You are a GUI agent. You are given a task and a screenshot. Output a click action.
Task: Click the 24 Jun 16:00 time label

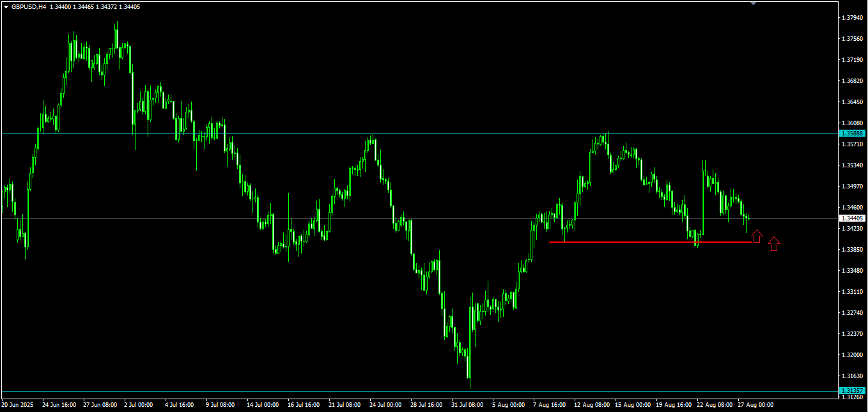59,405
